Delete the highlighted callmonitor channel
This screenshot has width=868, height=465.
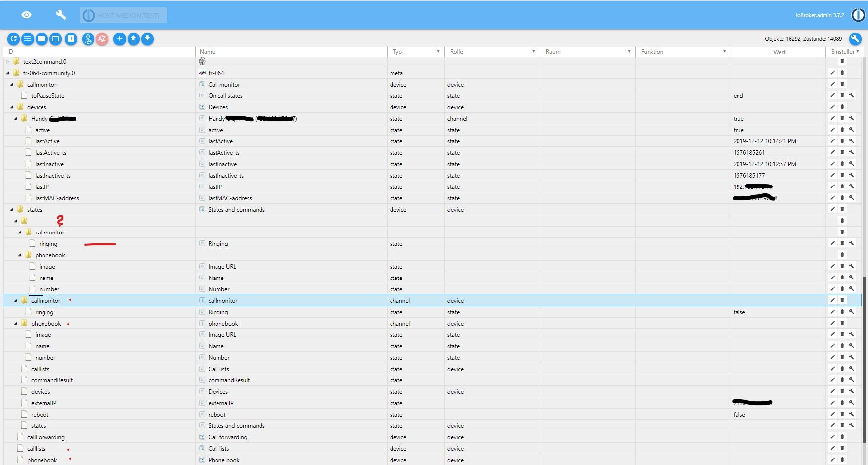click(842, 300)
